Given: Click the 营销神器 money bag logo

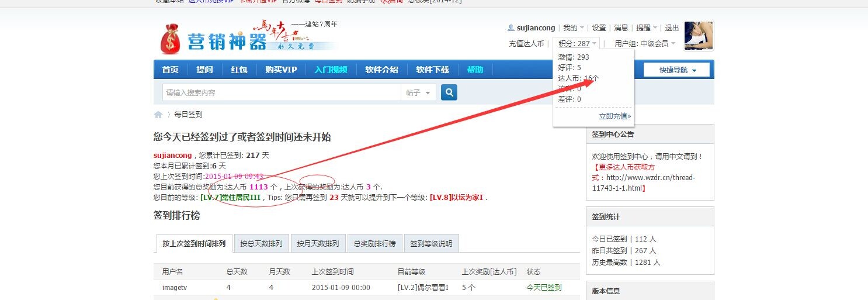Looking at the screenshot, I should coord(171,39).
